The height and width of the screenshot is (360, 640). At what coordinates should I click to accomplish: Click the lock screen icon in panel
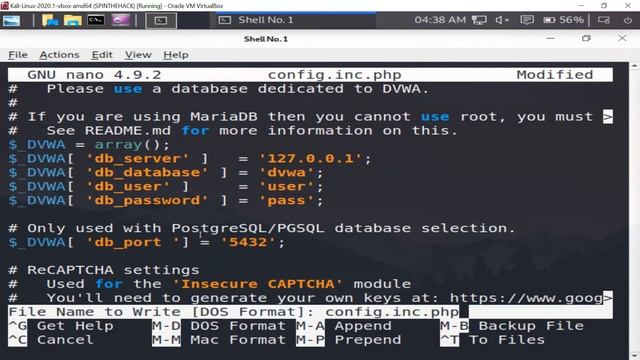tap(604, 20)
